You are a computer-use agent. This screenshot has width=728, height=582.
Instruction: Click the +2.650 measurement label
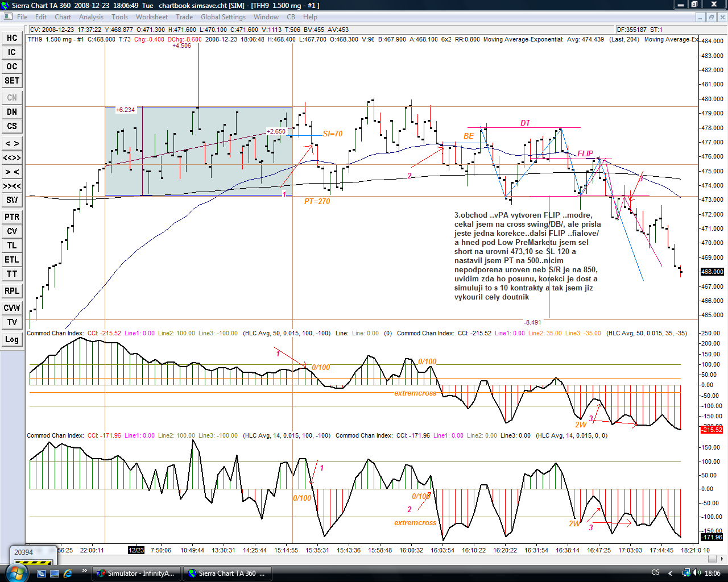[276, 131]
